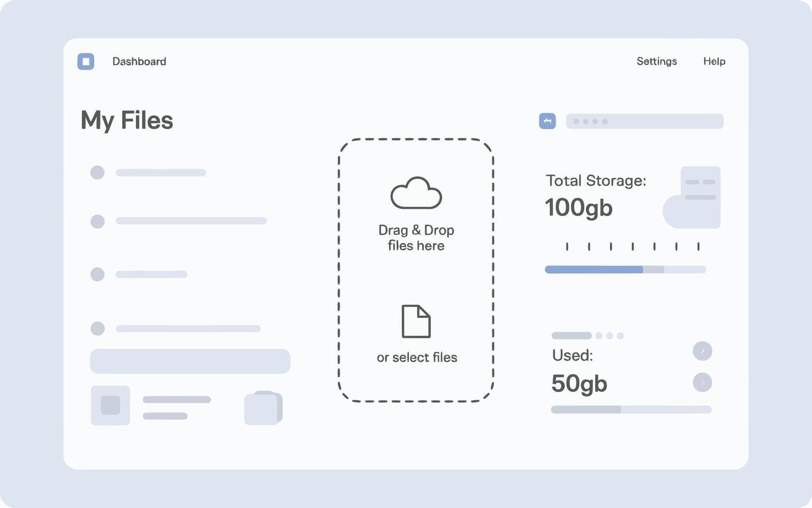This screenshot has height=508, width=812.
Task: Click 'or select files' link
Action: coord(417,357)
